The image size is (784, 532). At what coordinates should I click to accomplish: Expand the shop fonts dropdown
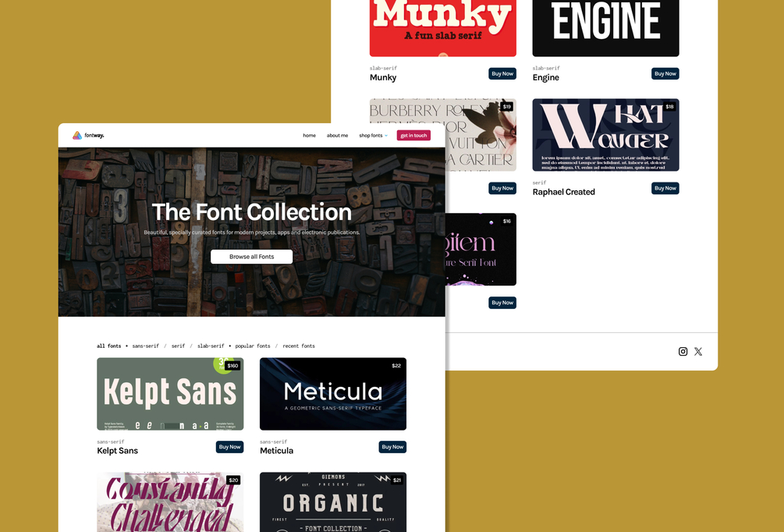click(x=373, y=136)
